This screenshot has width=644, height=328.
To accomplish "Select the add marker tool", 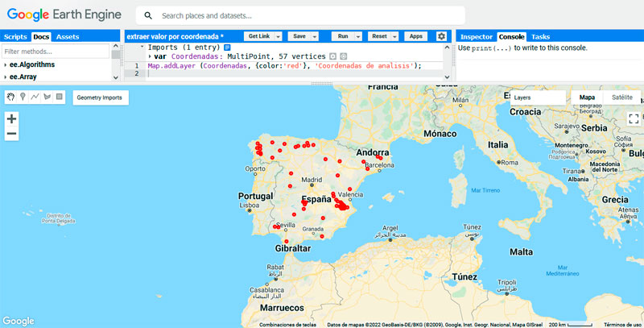I will click(23, 97).
